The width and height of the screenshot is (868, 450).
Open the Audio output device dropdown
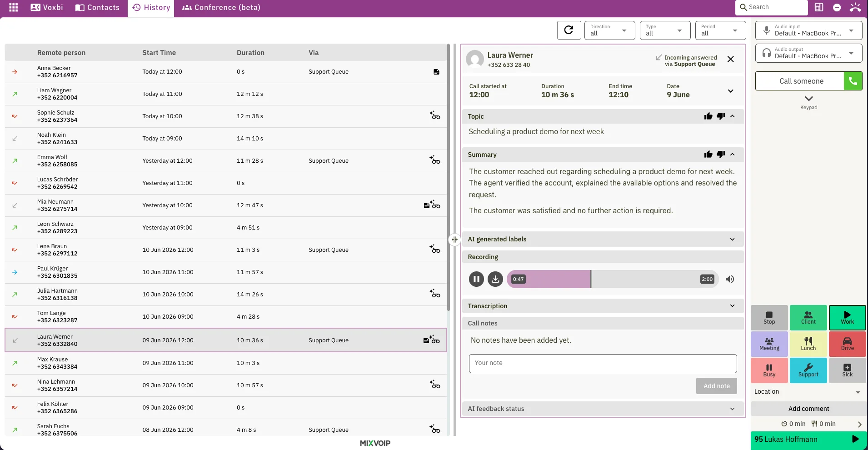(808, 53)
